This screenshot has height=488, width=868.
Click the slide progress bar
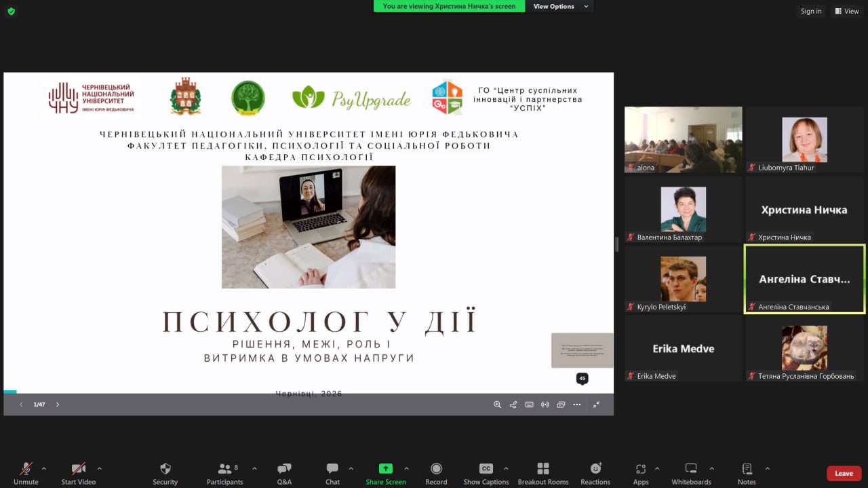coord(309,392)
